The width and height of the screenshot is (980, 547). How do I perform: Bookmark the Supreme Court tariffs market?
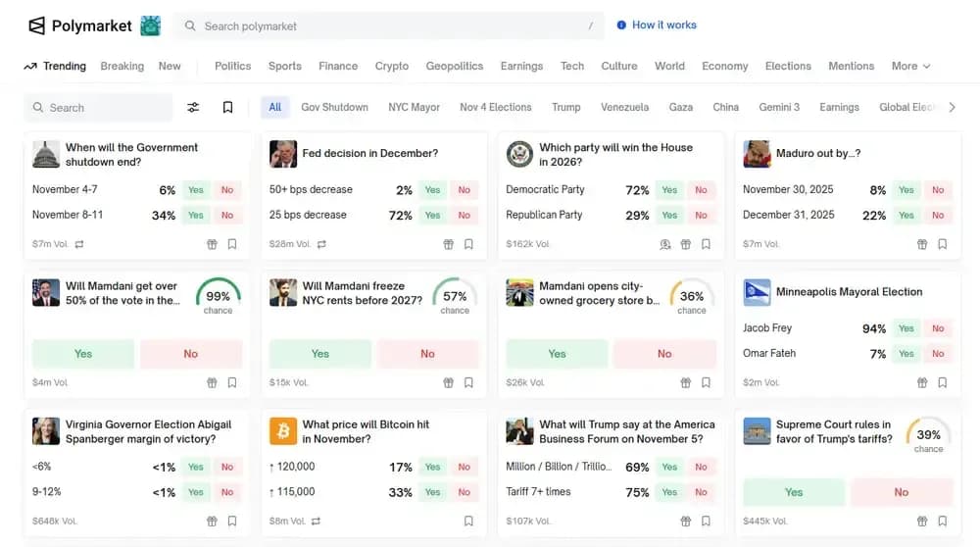tap(943, 521)
